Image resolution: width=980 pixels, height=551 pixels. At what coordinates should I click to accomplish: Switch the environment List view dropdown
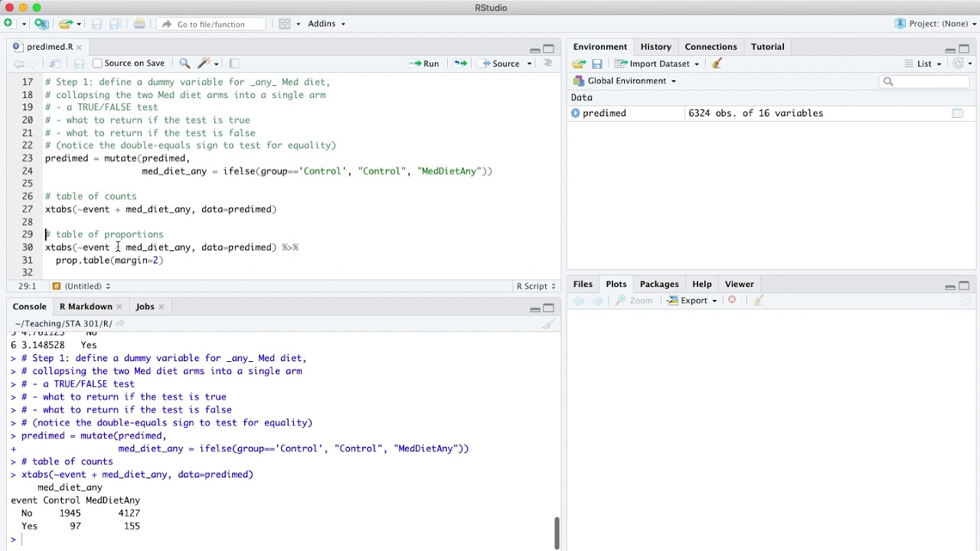tap(923, 64)
